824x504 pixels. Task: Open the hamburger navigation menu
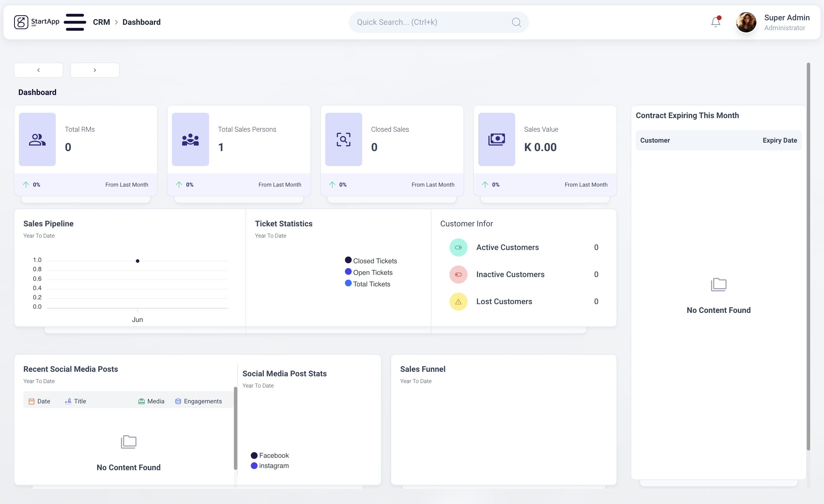(75, 22)
